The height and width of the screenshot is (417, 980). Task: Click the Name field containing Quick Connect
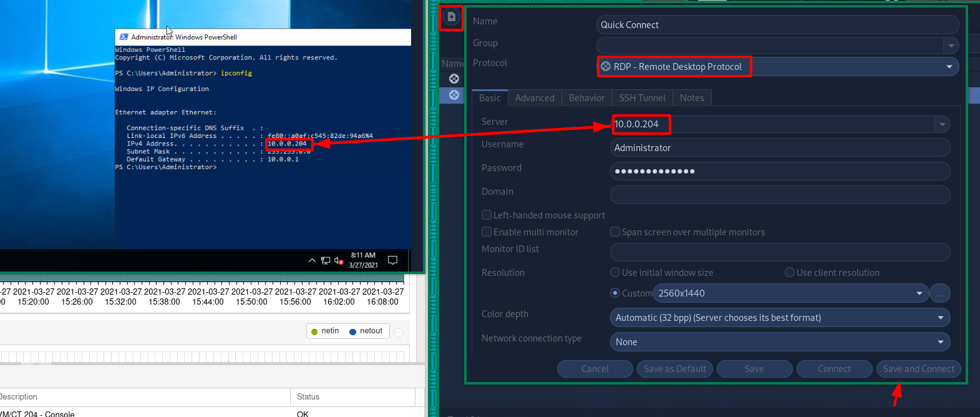(x=778, y=25)
